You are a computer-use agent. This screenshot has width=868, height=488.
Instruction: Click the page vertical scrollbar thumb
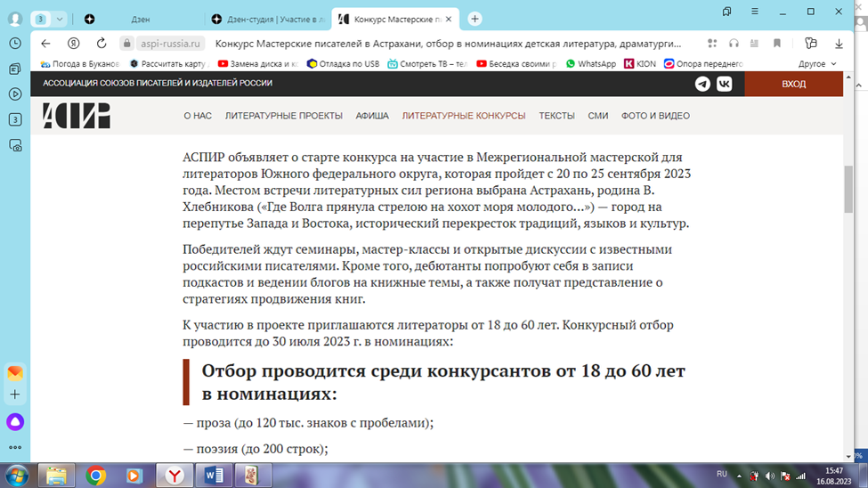848,189
